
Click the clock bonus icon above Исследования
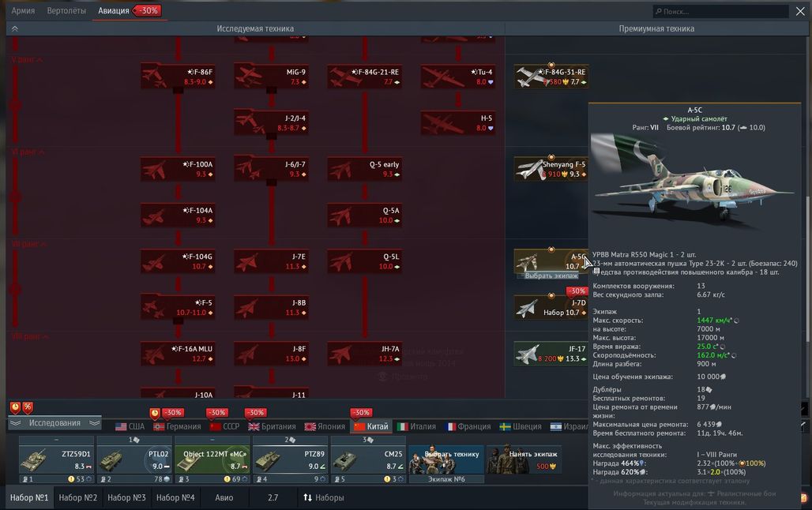point(15,407)
